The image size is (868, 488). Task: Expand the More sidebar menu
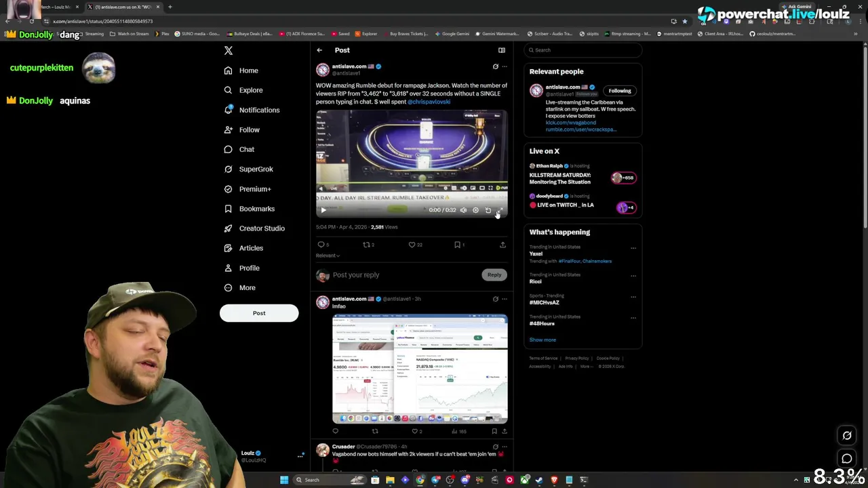[x=239, y=287]
